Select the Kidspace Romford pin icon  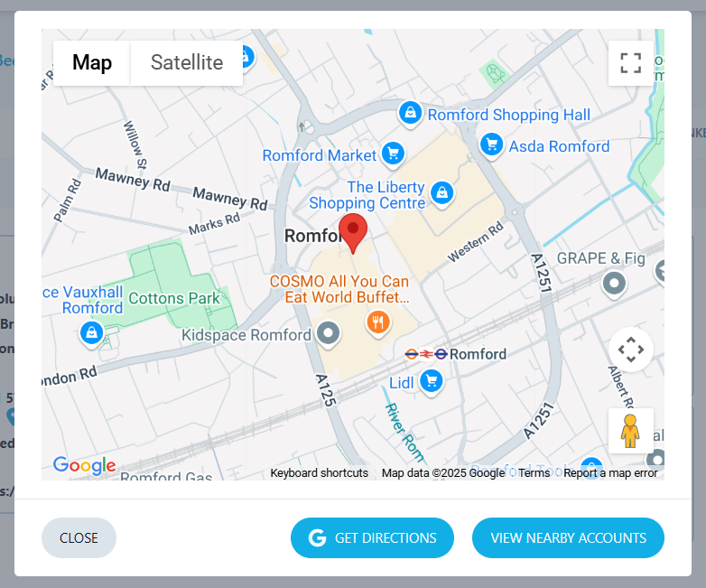click(329, 335)
